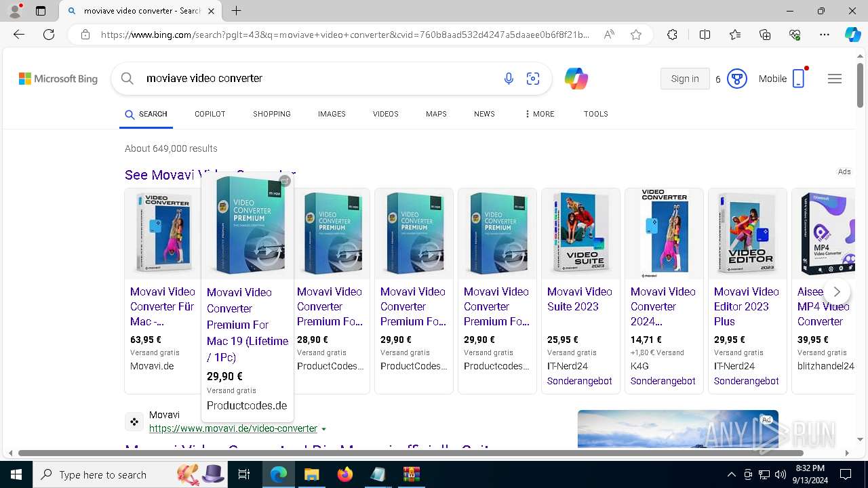Open the TOOLS options
Viewport: 868px width, 488px height.
click(596, 114)
